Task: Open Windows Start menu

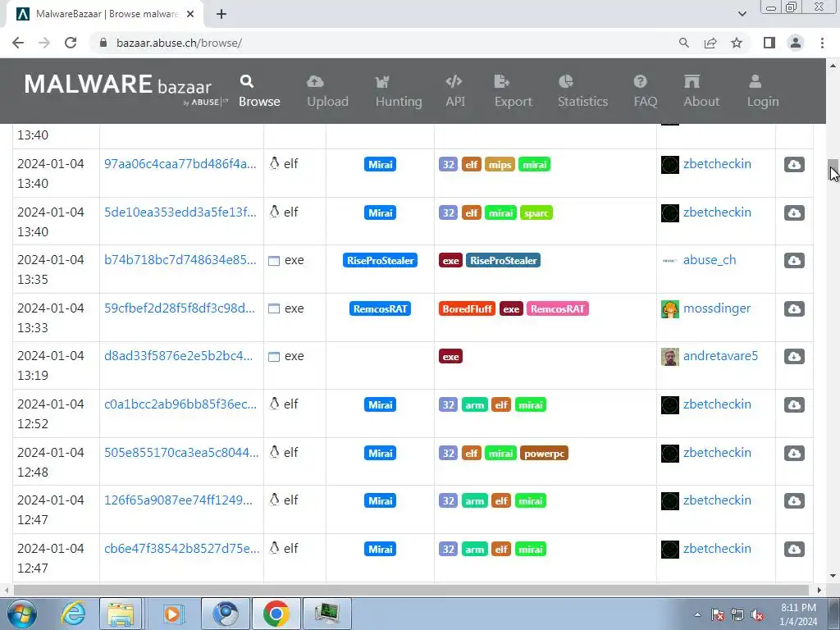Action: tap(21, 614)
